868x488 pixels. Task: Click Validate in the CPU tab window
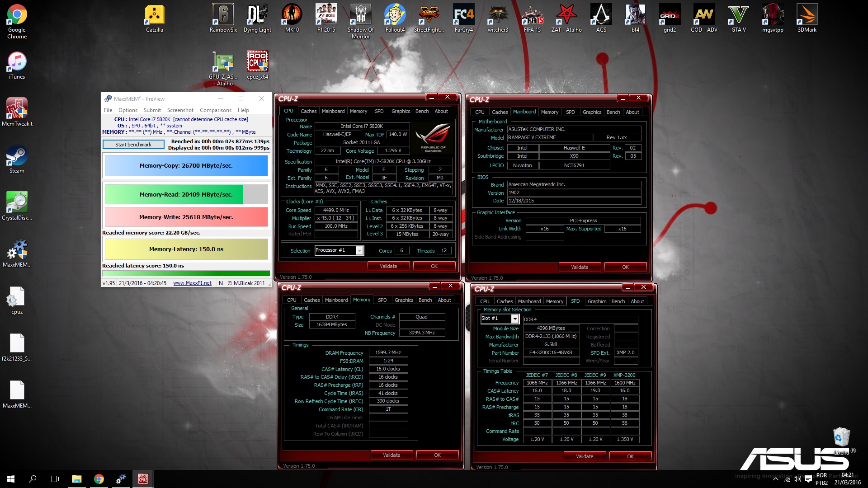coord(388,266)
